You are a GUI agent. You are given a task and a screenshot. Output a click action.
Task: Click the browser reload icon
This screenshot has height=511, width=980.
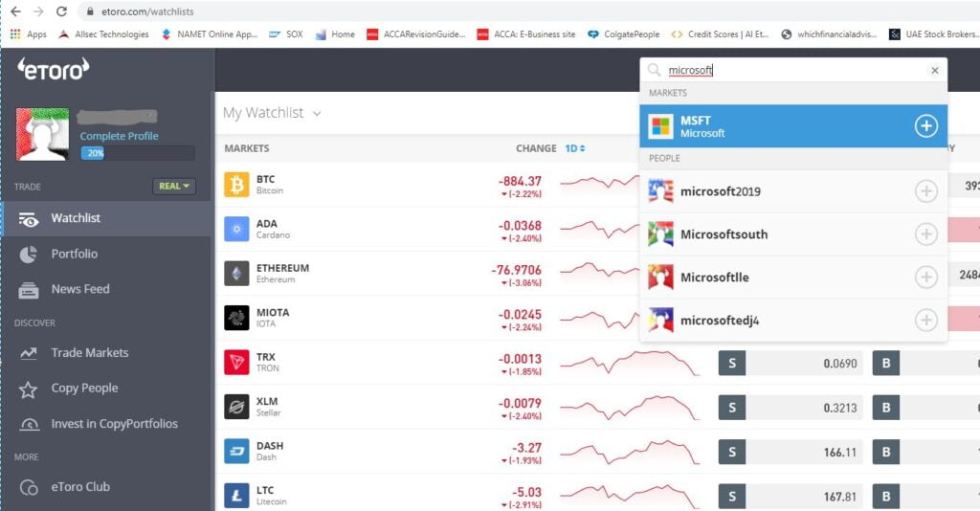[x=61, y=11]
